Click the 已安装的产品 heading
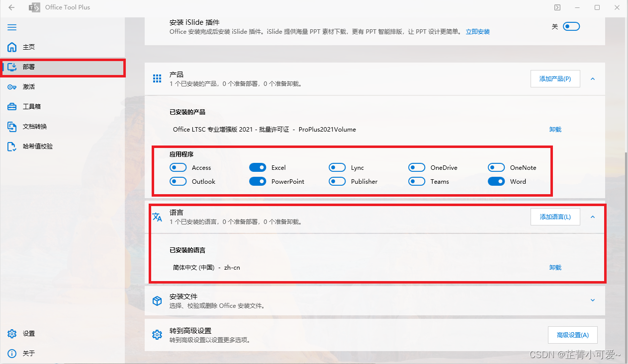Image resolution: width=628 pixels, height=364 pixels. [x=187, y=112]
